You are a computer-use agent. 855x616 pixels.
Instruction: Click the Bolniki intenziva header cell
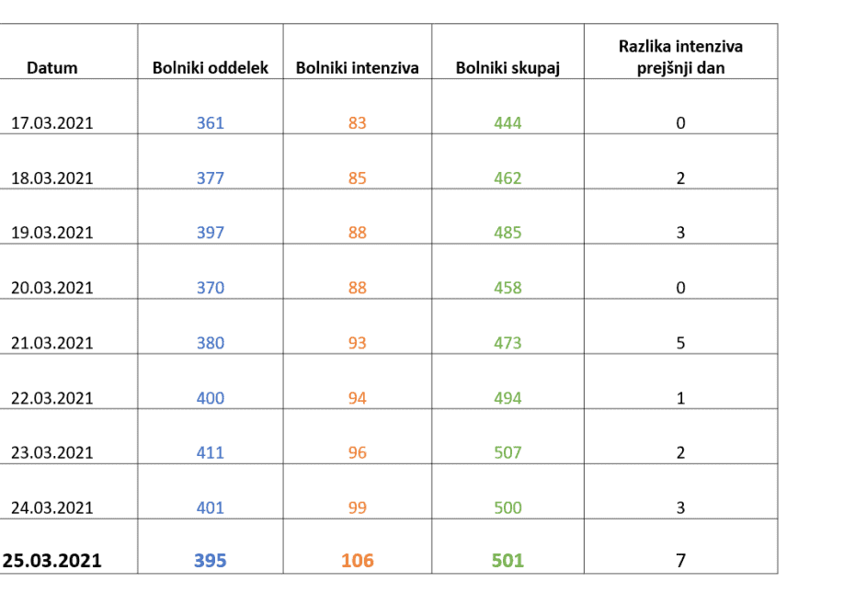pos(357,68)
